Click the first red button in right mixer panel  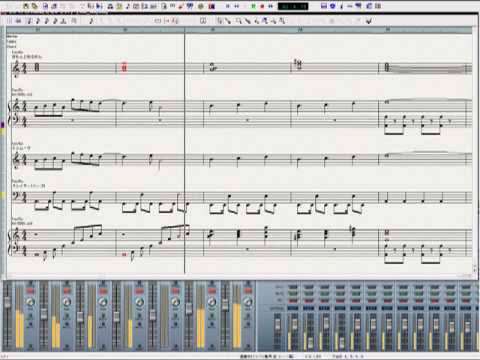pyautogui.click(x=293, y=301)
